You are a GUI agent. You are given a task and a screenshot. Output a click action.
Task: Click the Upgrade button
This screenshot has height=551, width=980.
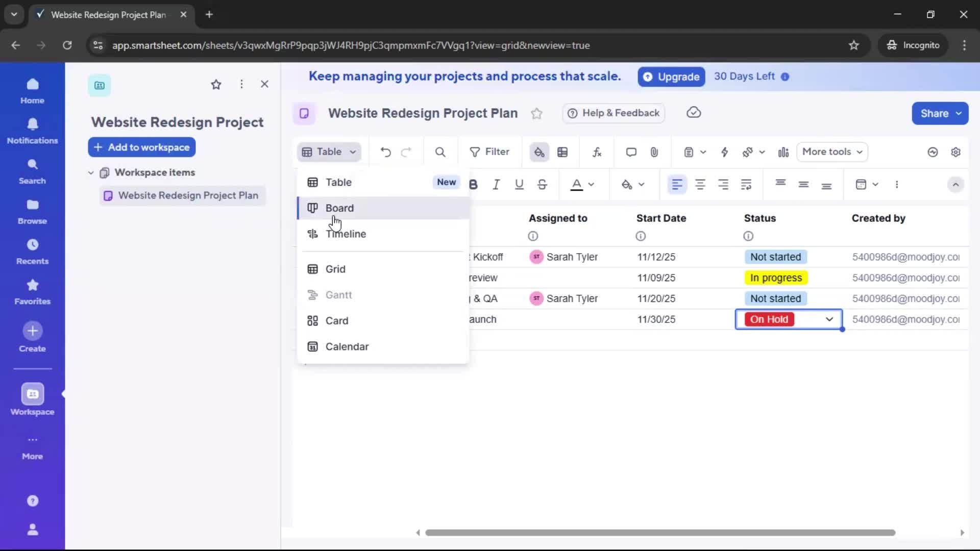[x=671, y=77]
